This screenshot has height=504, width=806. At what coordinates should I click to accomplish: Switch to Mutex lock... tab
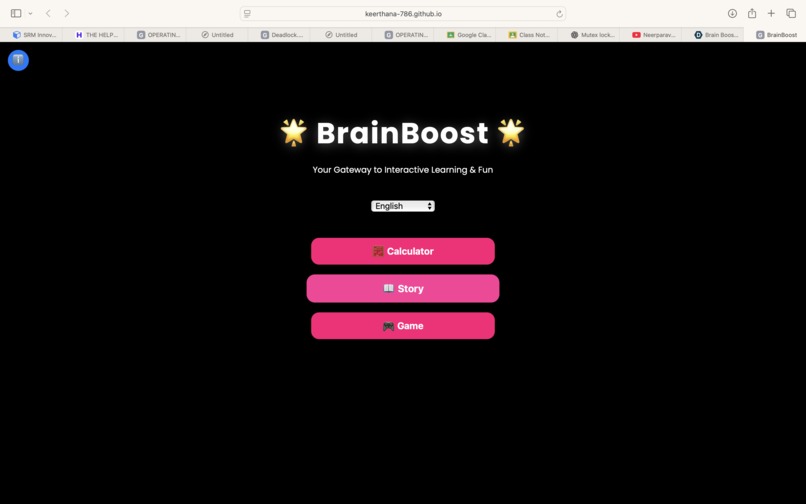[x=589, y=34]
